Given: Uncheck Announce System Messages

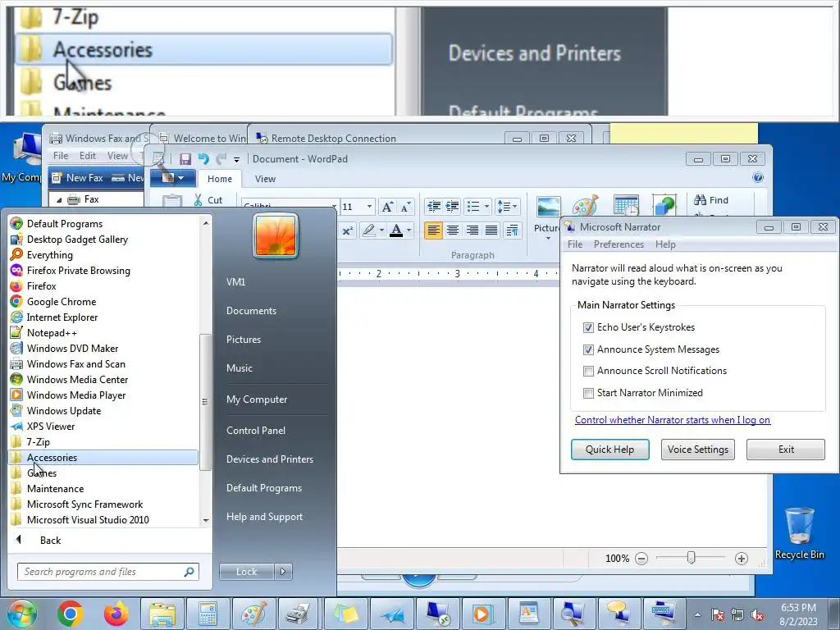Looking at the screenshot, I should tap(588, 349).
